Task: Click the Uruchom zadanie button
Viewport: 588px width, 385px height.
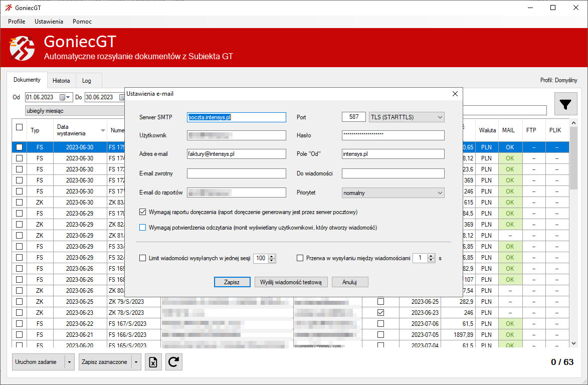Action: pyautogui.click(x=39, y=362)
